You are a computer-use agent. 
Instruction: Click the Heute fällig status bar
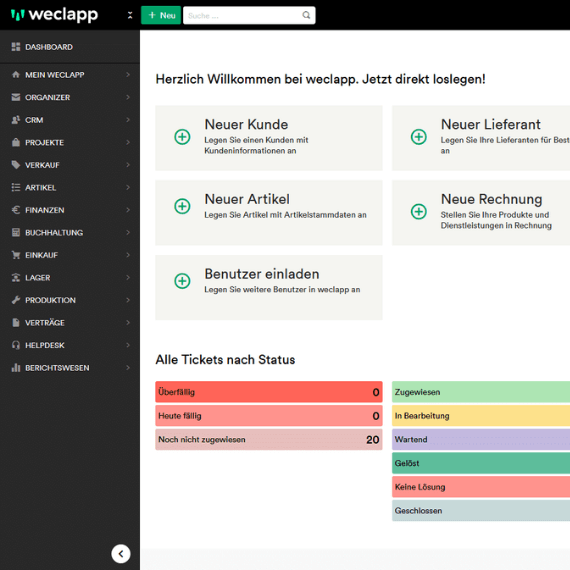click(x=269, y=416)
